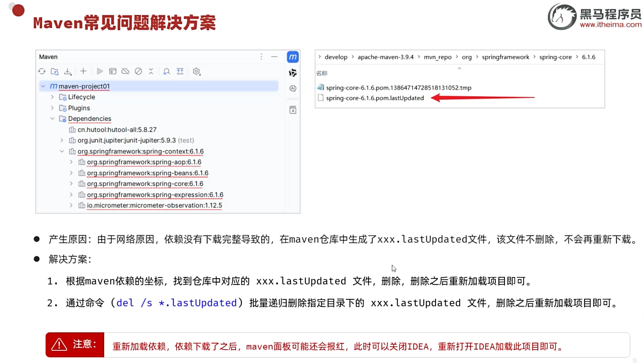
Task: Toggle the Maven tool window sidebar icon
Action: [x=292, y=57]
